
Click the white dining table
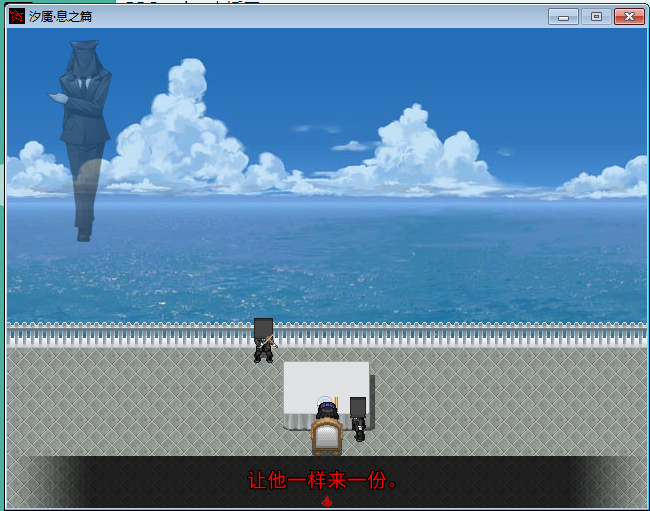pos(327,389)
